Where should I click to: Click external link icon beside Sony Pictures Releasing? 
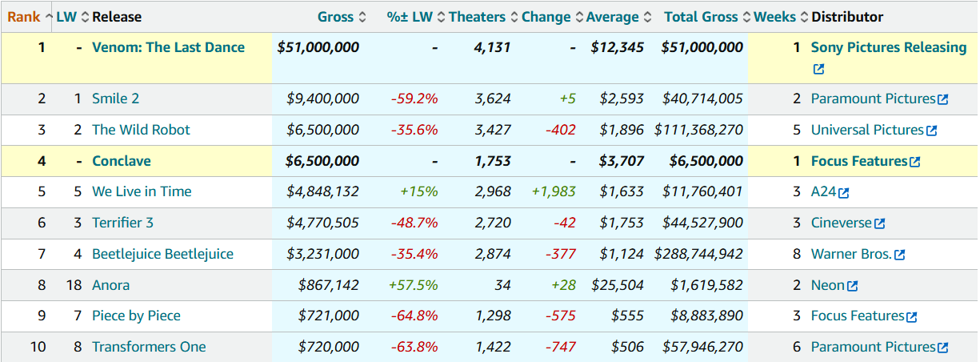(818, 70)
